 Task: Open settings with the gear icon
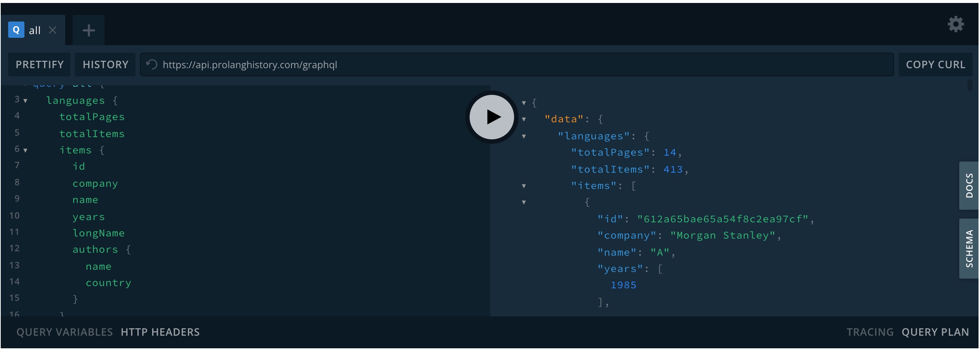pos(955,25)
